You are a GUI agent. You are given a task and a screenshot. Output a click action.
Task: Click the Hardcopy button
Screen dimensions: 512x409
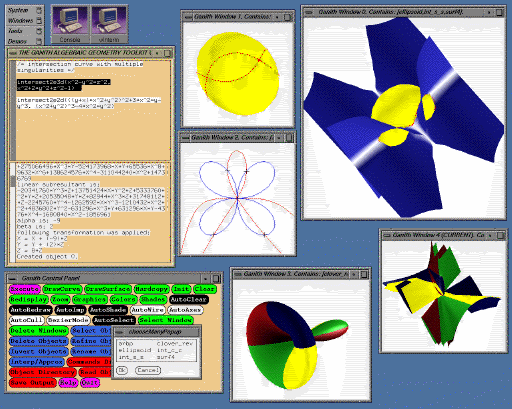click(x=151, y=289)
